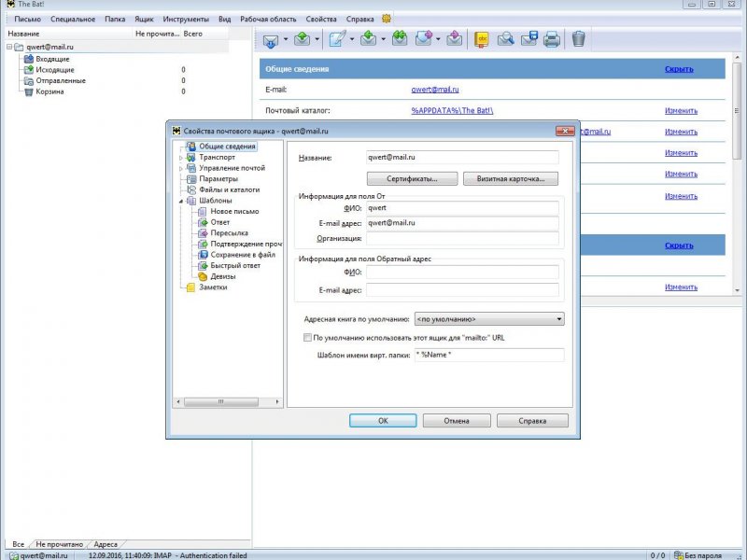Open the default address book combo box
This screenshot has height=560, width=747.
click(489, 319)
